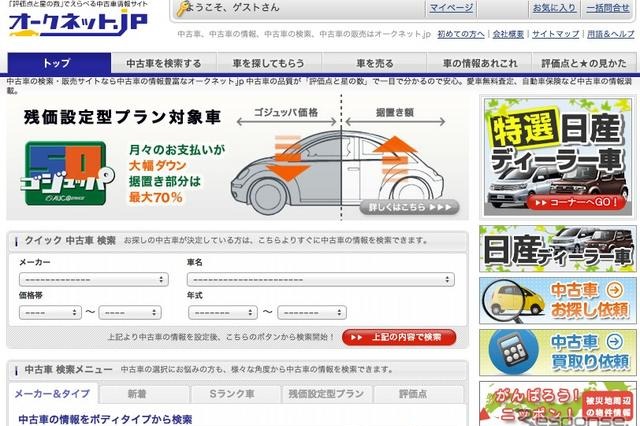Open the 価格帯 minimum dropdown
The width and height of the screenshot is (640, 426).
(x=50, y=313)
